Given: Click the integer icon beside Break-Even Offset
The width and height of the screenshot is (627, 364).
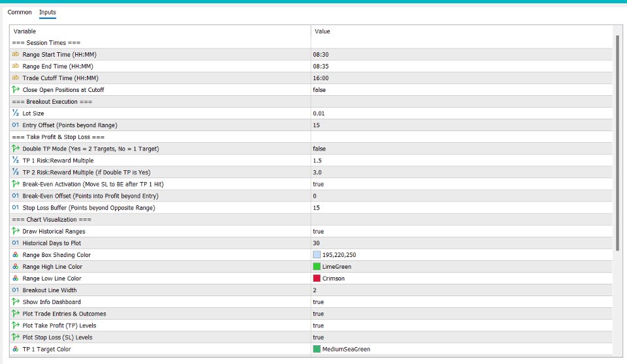Looking at the screenshot, I should (15, 196).
